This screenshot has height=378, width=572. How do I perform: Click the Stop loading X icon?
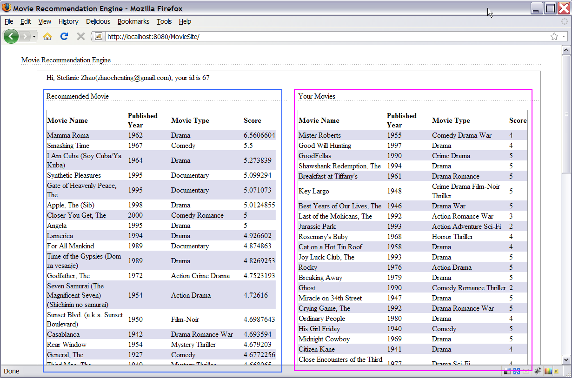click(x=81, y=36)
